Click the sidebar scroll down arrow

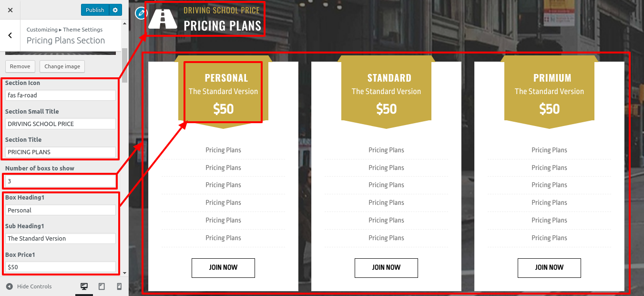point(125,273)
